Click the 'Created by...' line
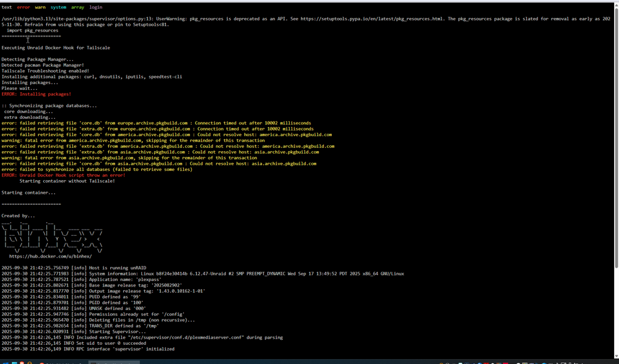Viewport: 619px width, 364px height. click(18, 216)
